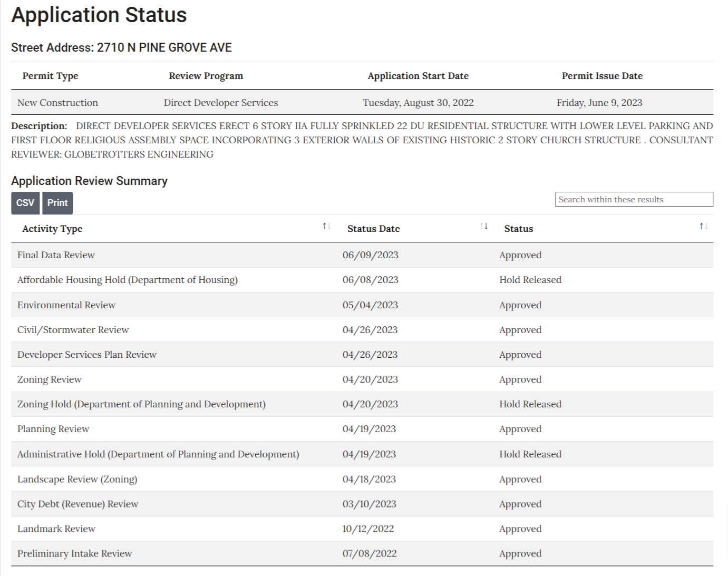Export results with CSV button
Screen dimensions: 728x576
pos(25,203)
